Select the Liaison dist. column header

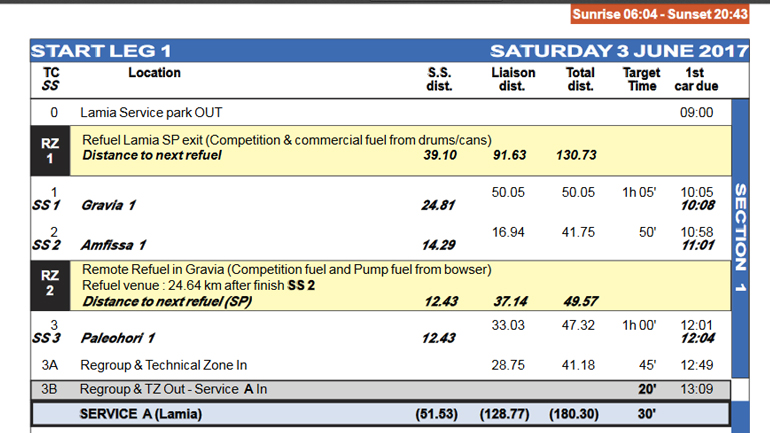pos(513,79)
